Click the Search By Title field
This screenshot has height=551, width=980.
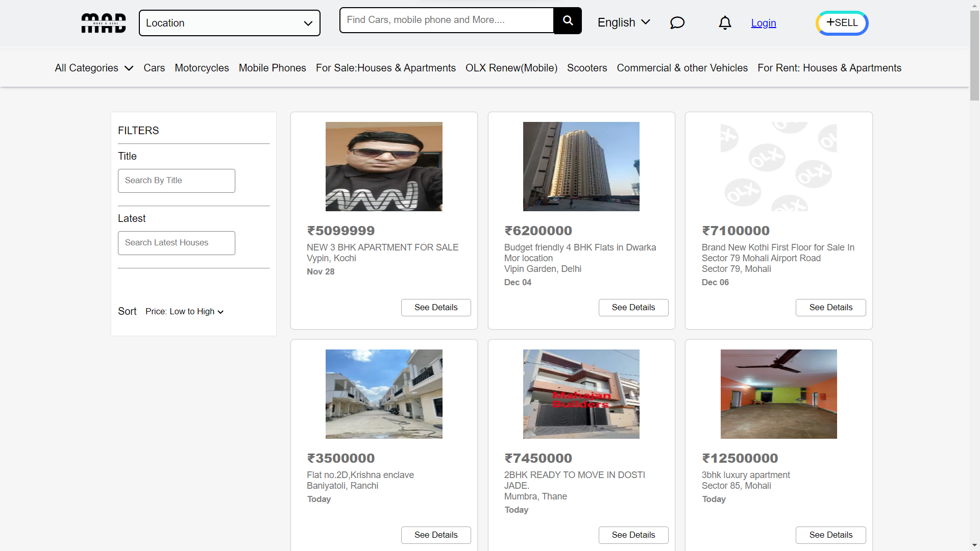[x=176, y=181]
